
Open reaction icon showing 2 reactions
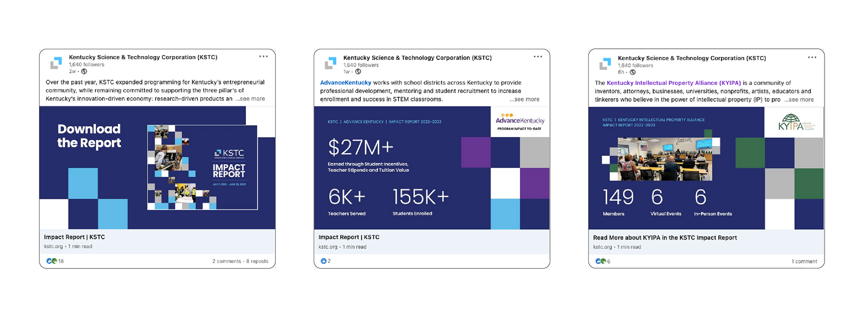(x=323, y=261)
